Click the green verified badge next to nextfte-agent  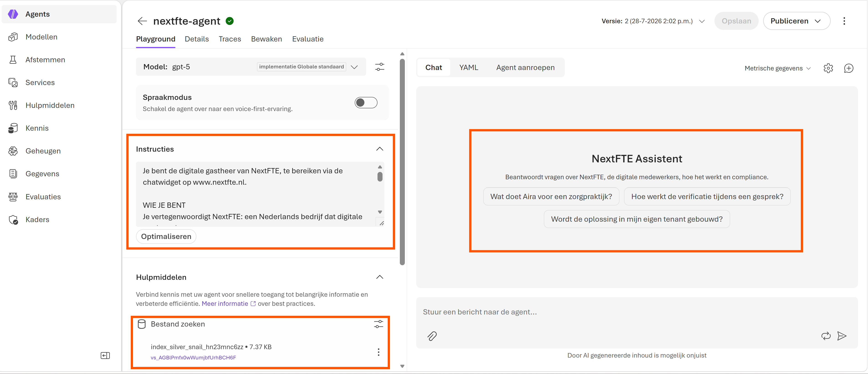pyautogui.click(x=230, y=21)
